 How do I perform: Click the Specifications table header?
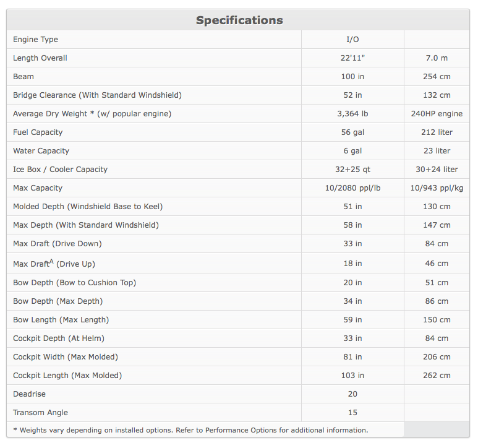pyautogui.click(x=239, y=20)
